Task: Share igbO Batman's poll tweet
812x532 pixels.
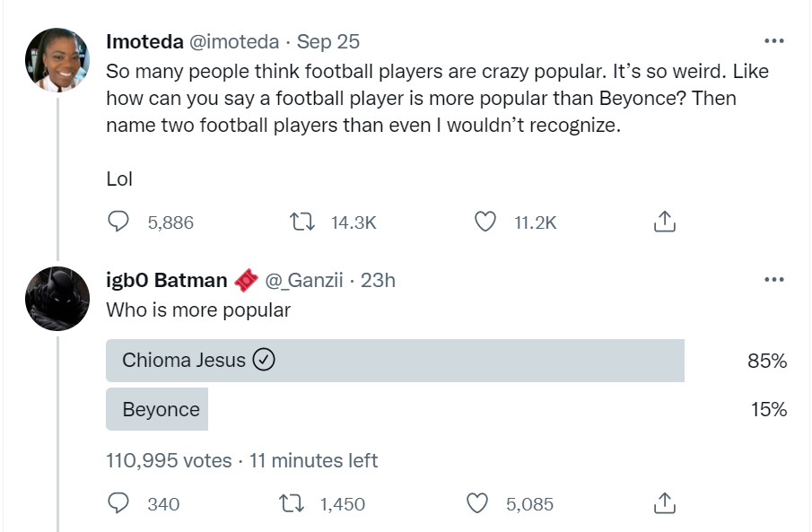Action: (663, 503)
